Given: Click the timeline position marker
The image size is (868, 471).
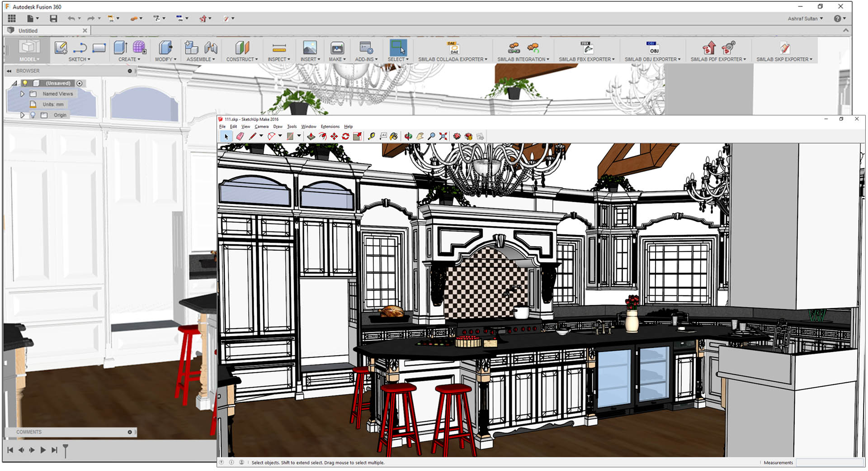Looking at the screenshot, I should click(66, 451).
